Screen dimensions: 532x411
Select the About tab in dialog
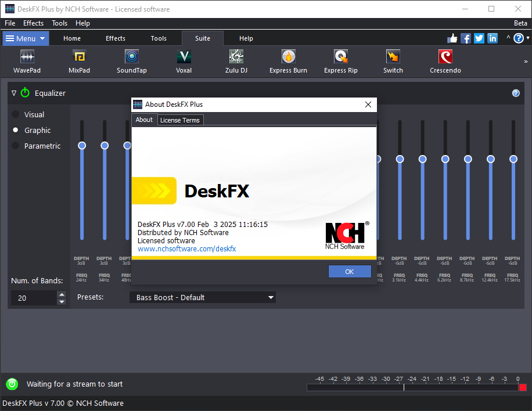click(x=144, y=120)
